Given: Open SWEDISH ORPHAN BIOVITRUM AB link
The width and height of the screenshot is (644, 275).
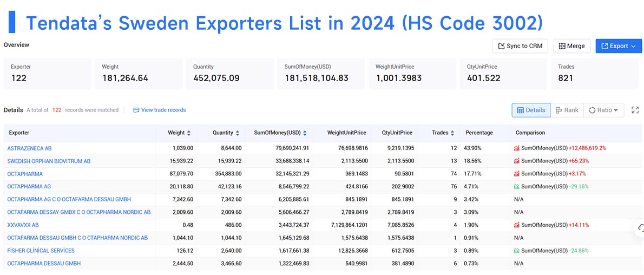Looking at the screenshot, I should click(x=49, y=161).
